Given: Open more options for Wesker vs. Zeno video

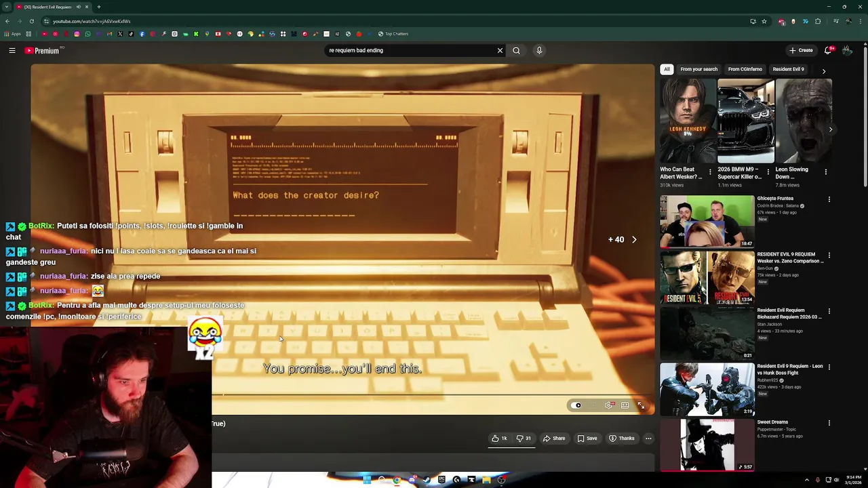Looking at the screenshot, I should 829,255.
